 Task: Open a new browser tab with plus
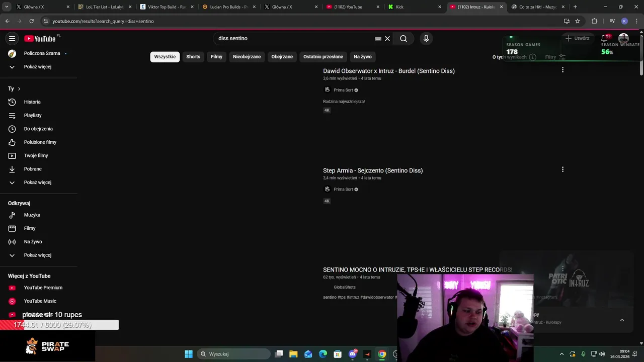tap(575, 7)
